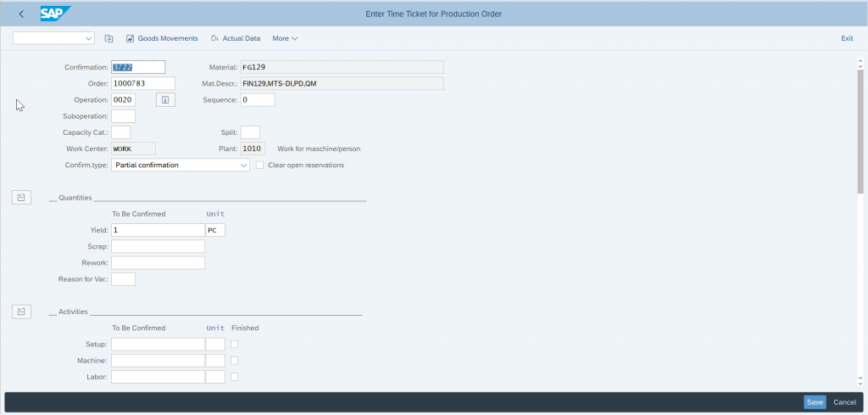Open the command field dropdown
Viewport: 868px width, 415px height.
88,38
